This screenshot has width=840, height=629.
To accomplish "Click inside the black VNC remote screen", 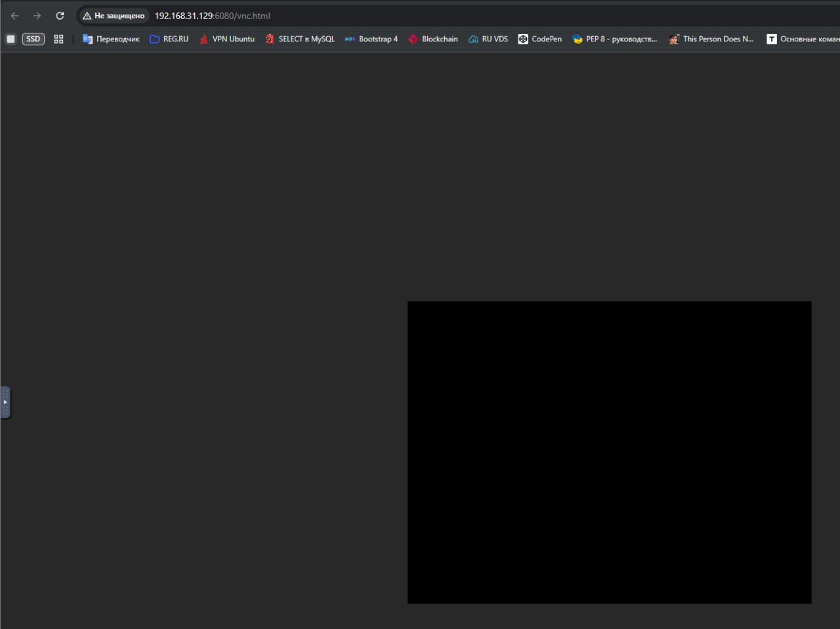I will [x=609, y=453].
